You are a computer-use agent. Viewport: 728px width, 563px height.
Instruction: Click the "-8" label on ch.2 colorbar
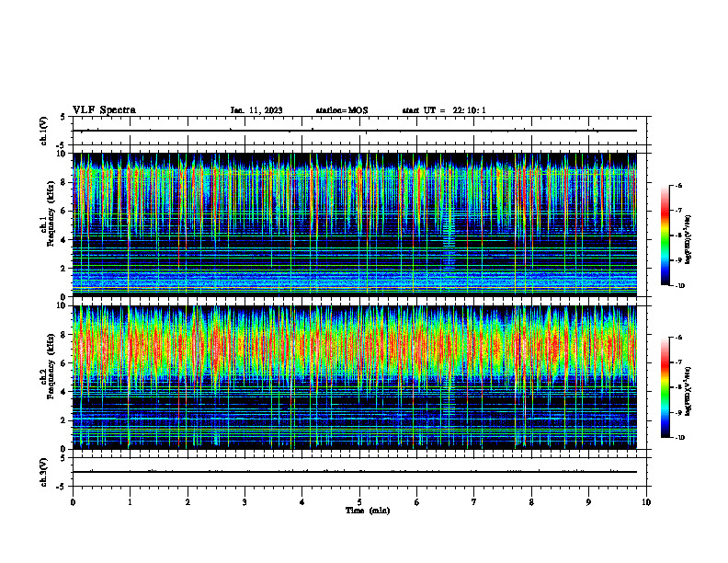pyautogui.click(x=678, y=387)
